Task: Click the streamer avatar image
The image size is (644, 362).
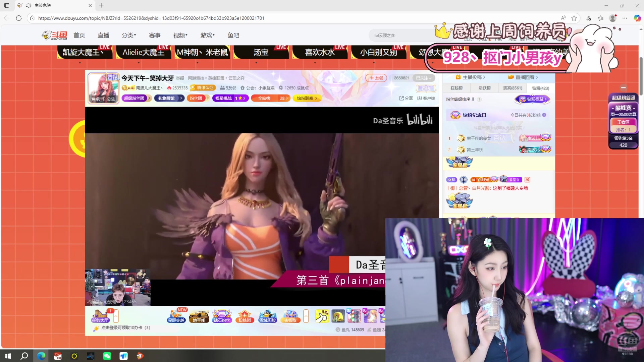Action: click(103, 88)
